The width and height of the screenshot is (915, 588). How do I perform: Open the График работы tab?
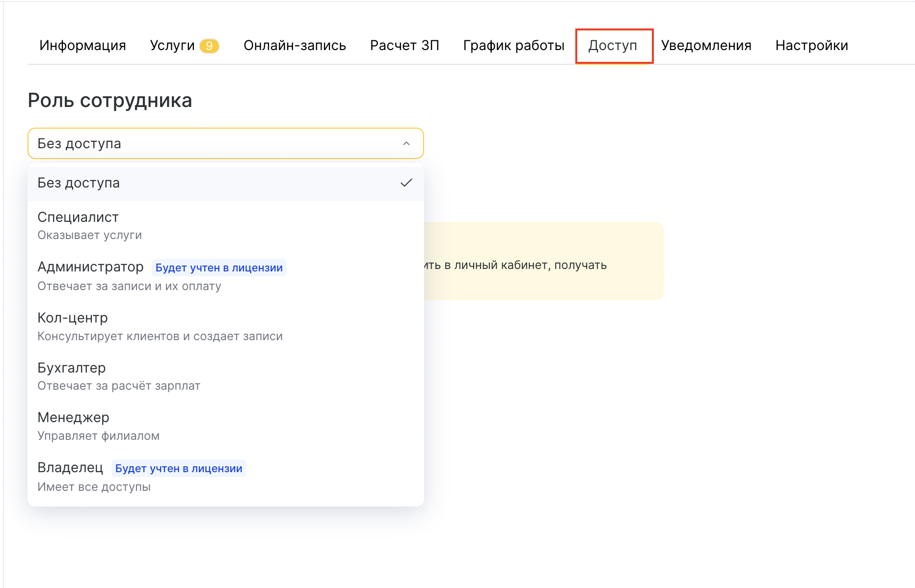[x=513, y=46]
